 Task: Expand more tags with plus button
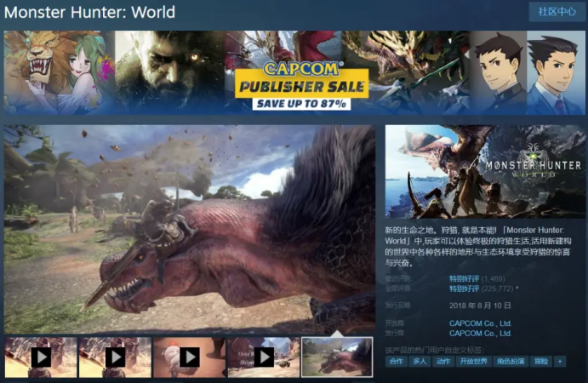tap(560, 362)
